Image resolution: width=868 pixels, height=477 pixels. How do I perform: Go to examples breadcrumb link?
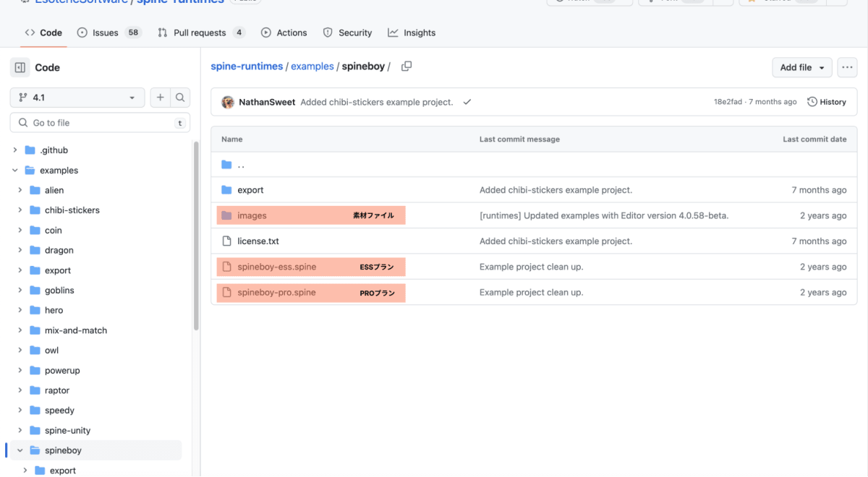coord(312,66)
